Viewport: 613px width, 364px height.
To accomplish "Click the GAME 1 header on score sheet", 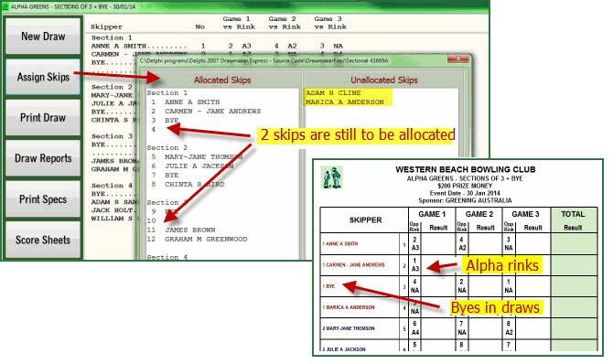I will [432, 214].
